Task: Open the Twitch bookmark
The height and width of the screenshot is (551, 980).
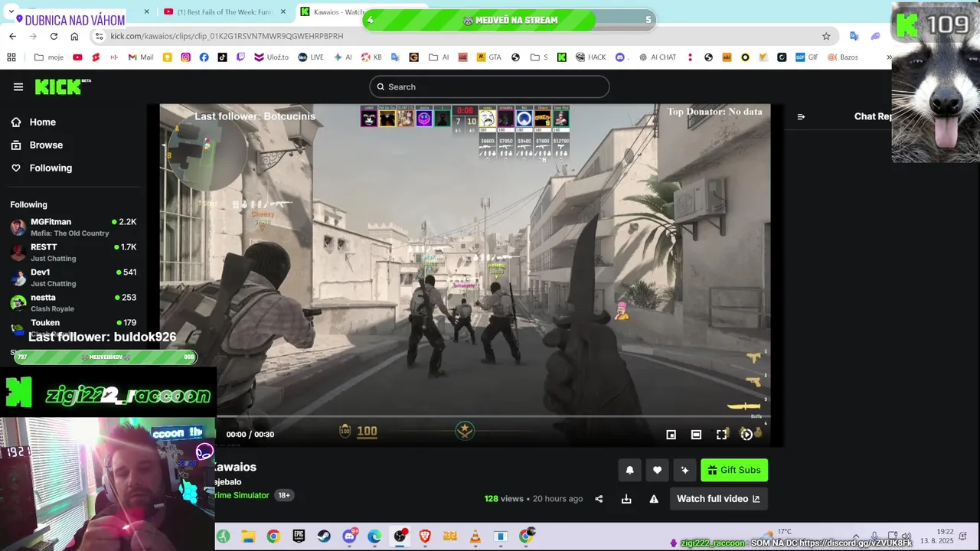Action: (240, 57)
